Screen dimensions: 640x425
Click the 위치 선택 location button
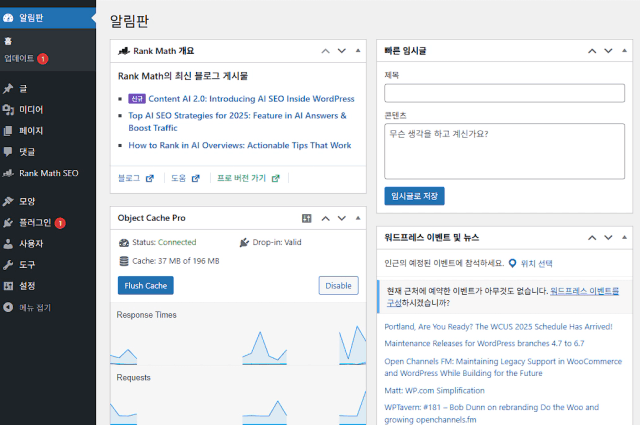[x=531, y=263]
